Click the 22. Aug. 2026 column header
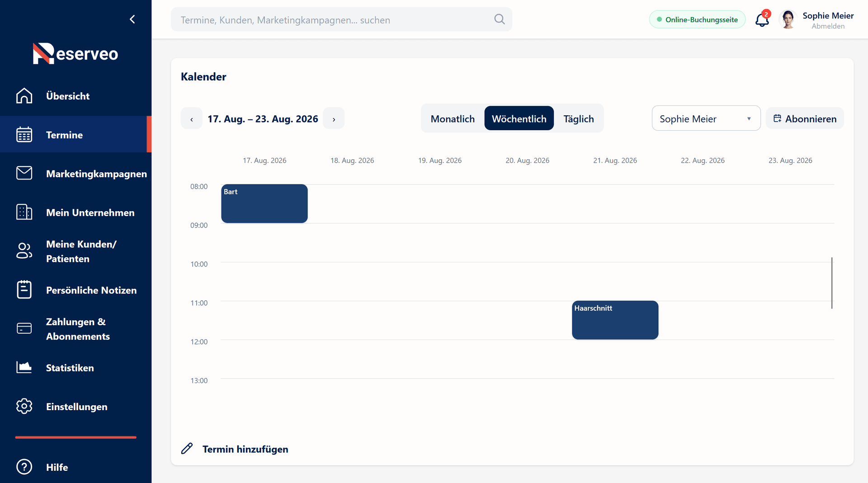The width and height of the screenshot is (868, 483). [x=703, y=161]
